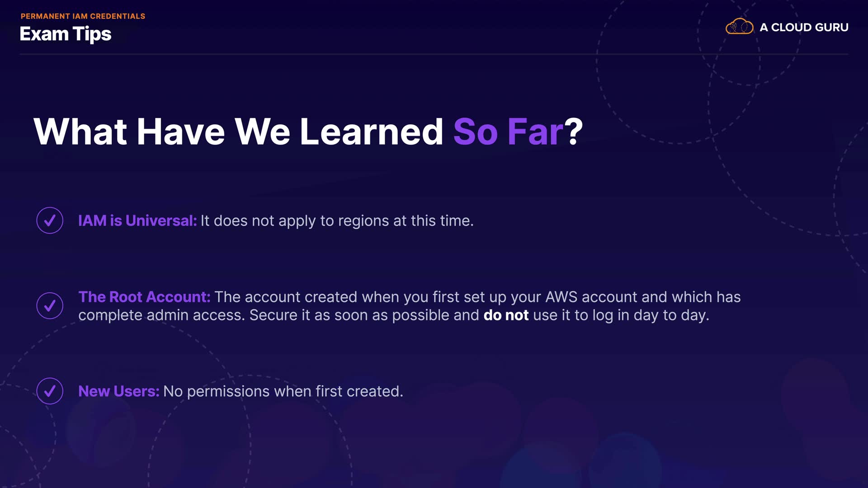The width and height of the screenshot is (868, 488).
Task: Select the "New Users:" purple heading
Action: point(118,391)
